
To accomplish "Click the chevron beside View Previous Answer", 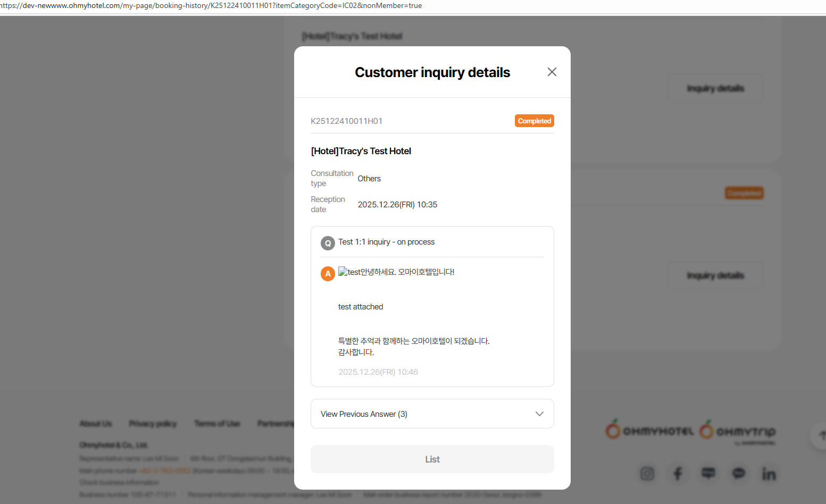I will click(539, 414).
